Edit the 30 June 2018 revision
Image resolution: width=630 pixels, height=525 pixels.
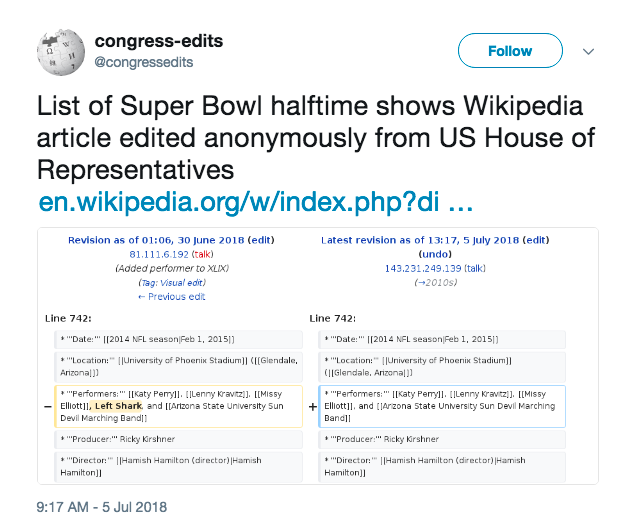261,240
